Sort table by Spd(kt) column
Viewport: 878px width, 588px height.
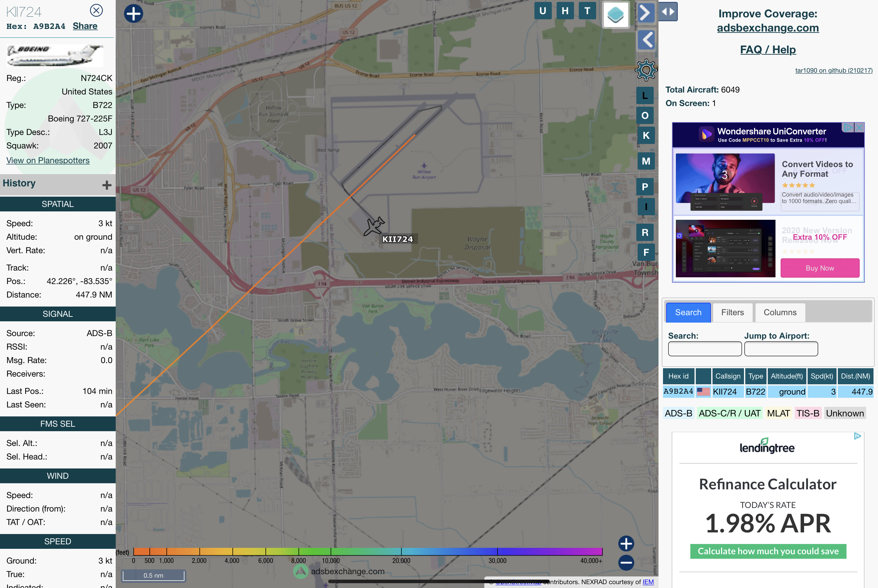(x=822, y=376)
